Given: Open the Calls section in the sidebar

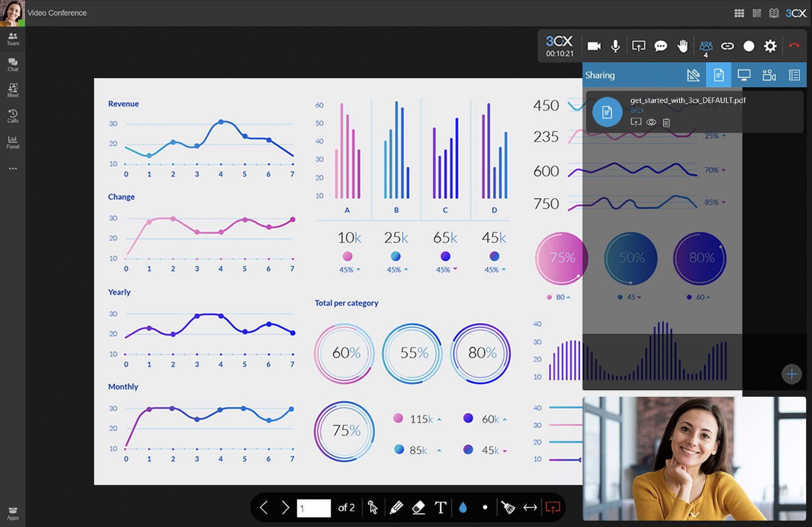Looking at the screenshot, I should point(12,115).
